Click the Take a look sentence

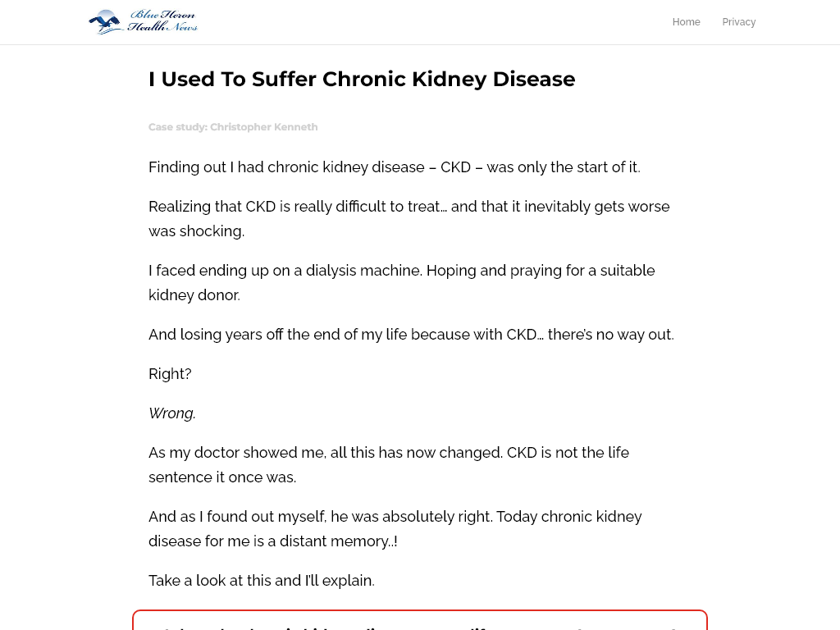261,580
